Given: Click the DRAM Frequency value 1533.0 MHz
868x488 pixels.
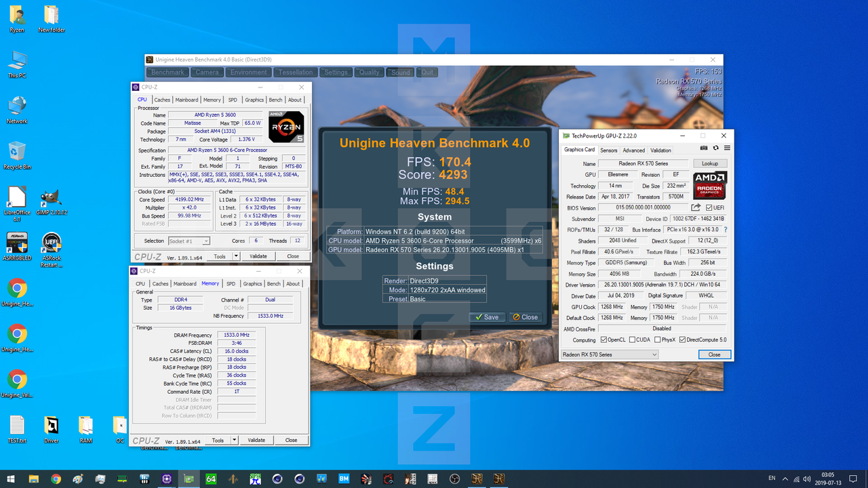Looking at the screenshot, I should (235, 335).
